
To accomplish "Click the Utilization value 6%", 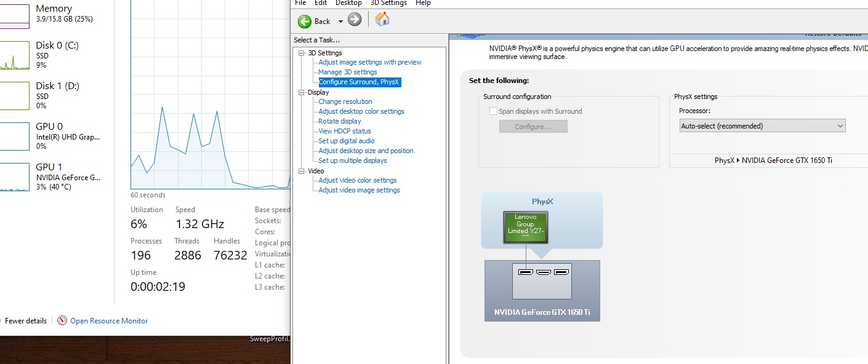I will click(x=139, y=224).
